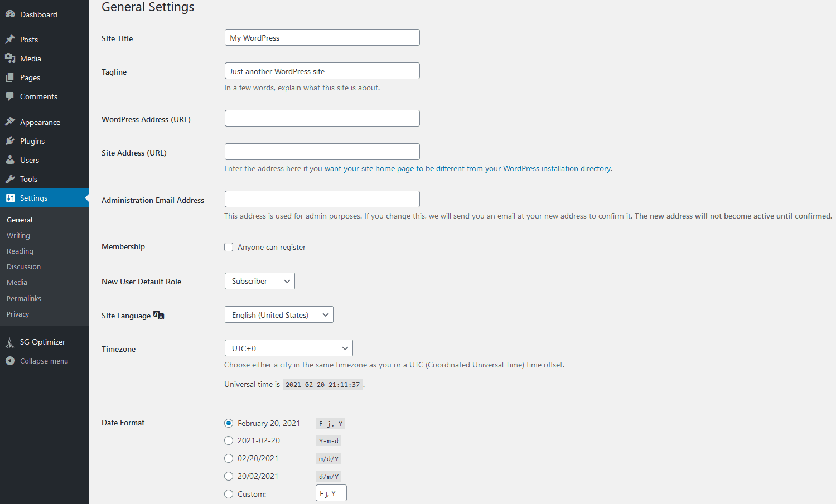Click the 'F j, Y' format code label
Viewport: 836px width, 504px height.
click(x=331, y=423)
